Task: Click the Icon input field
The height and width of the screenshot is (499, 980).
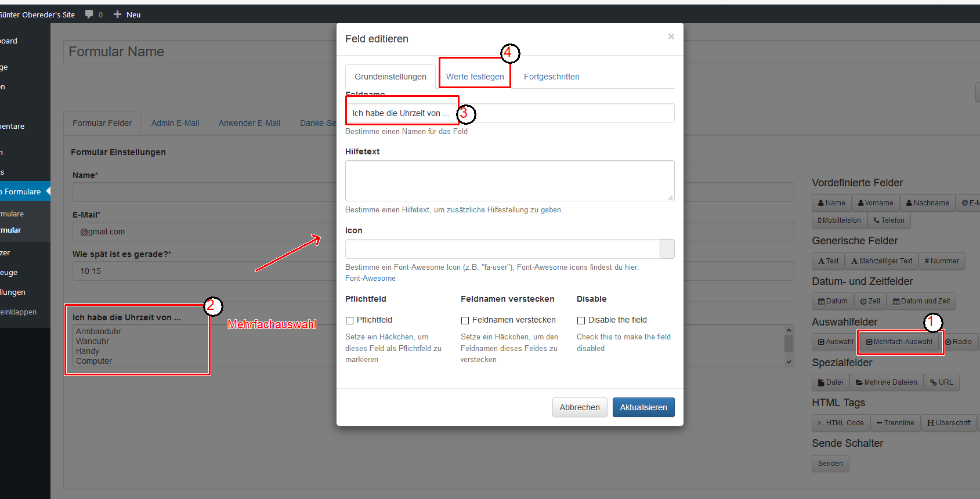Action: (x=502, y=249)
